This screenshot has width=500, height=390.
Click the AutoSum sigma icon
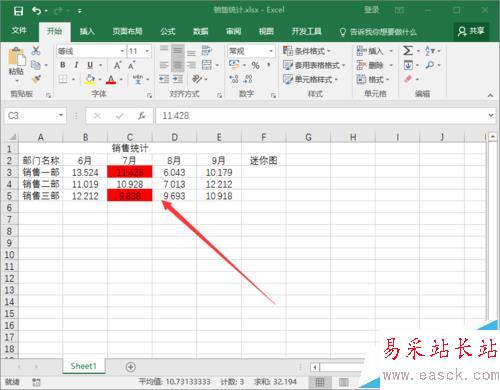click(x=408, y=51)
